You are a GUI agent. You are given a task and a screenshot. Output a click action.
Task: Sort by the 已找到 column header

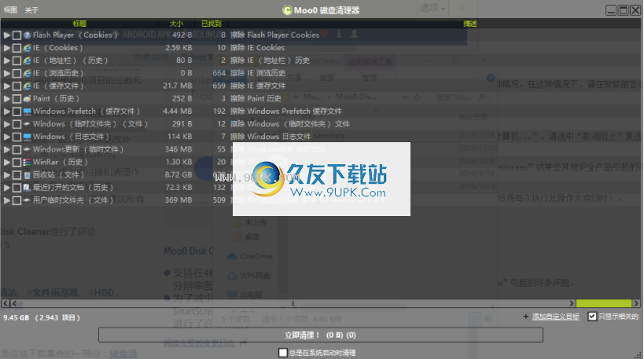point(211,24)
